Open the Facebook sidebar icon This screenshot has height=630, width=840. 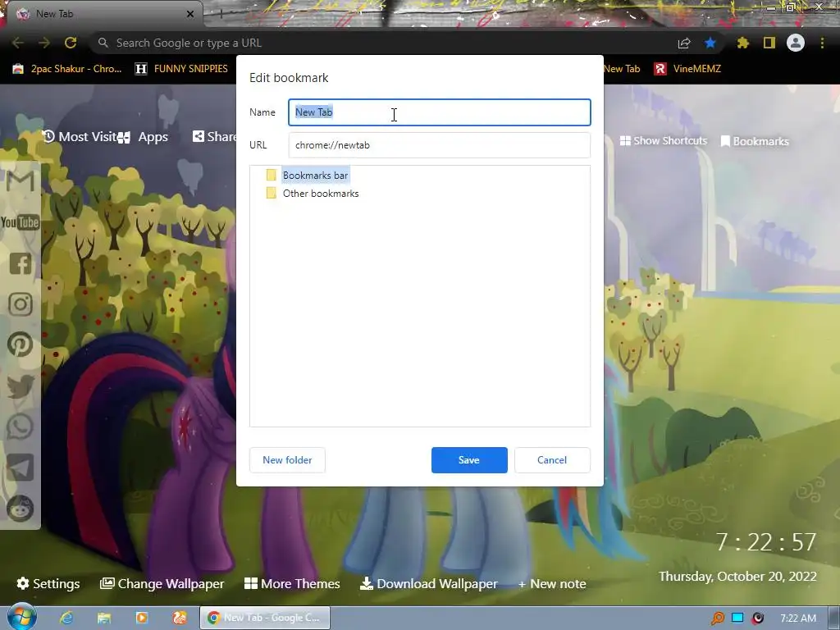pyautogui.click(x=21, y=263)
